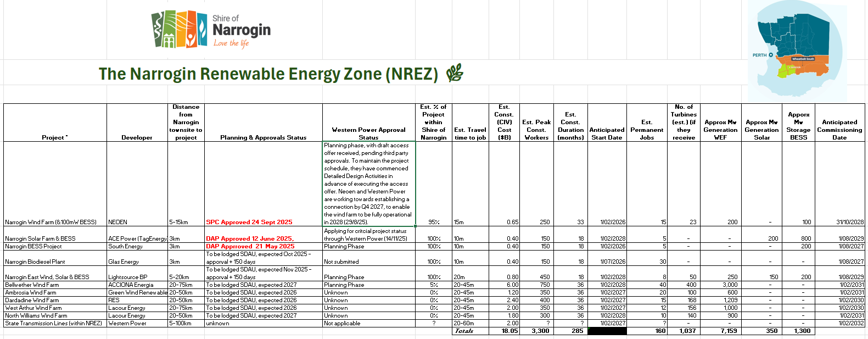Select the NEOEN developer cell
The width and height of the screenshot is (868, 339).
[117, 222]
